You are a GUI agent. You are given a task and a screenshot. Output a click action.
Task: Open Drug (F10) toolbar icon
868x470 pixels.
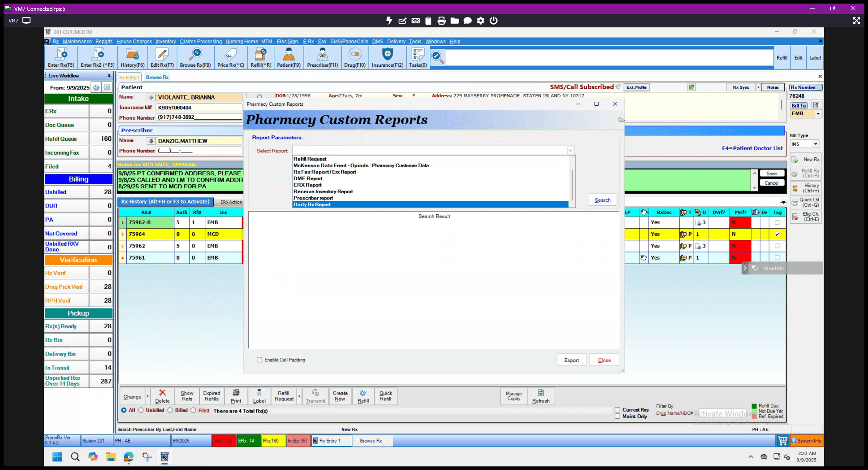[355, 58]
